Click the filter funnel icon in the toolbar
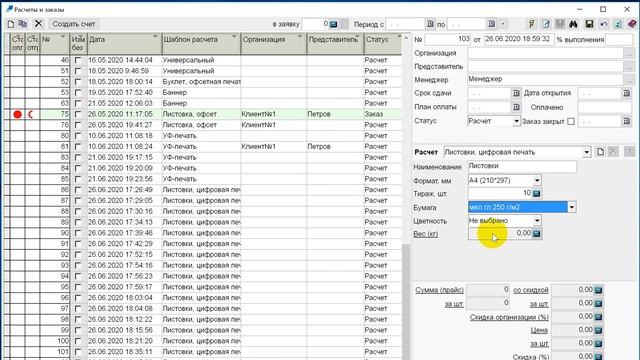 tap(531, 24)
